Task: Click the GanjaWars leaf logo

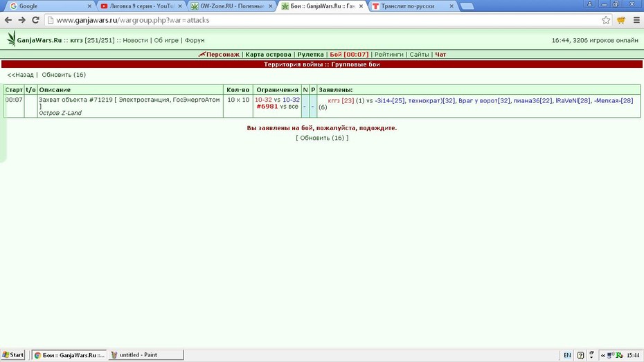Action: [11, 39]
